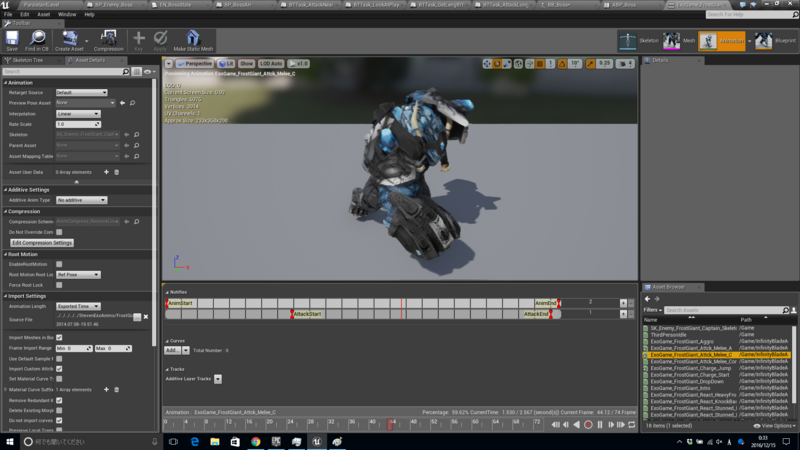Switch to BP_Enemy_Boss editor tab

[x=113, y=5]
